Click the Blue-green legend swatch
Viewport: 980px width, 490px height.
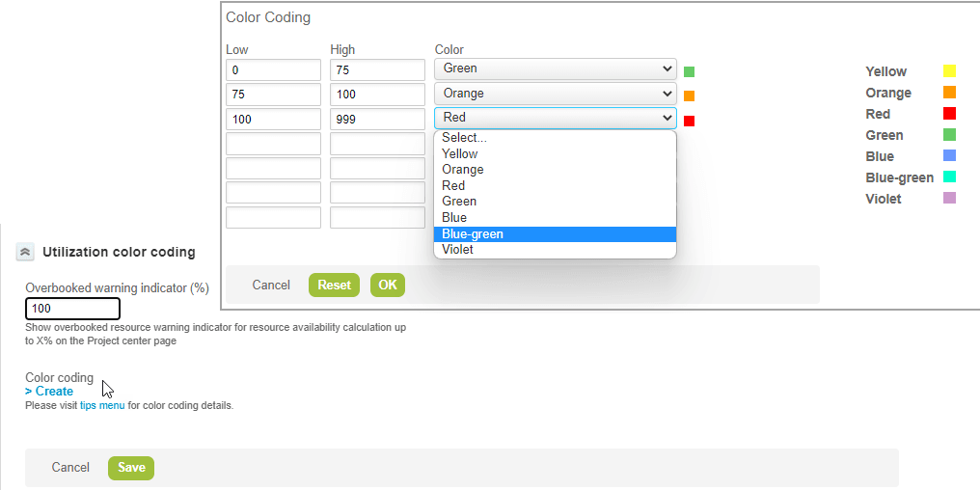pos(949,177)
